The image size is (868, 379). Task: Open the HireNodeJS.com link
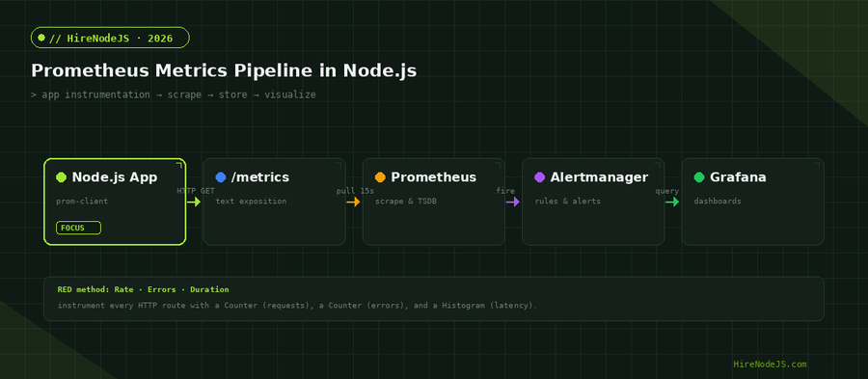[x=770, y=365]
